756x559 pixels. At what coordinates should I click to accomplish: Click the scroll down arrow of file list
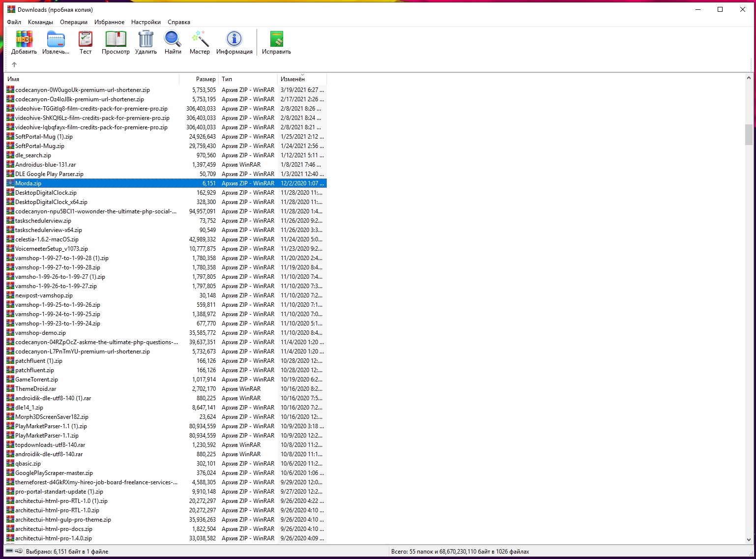[749, 539]
